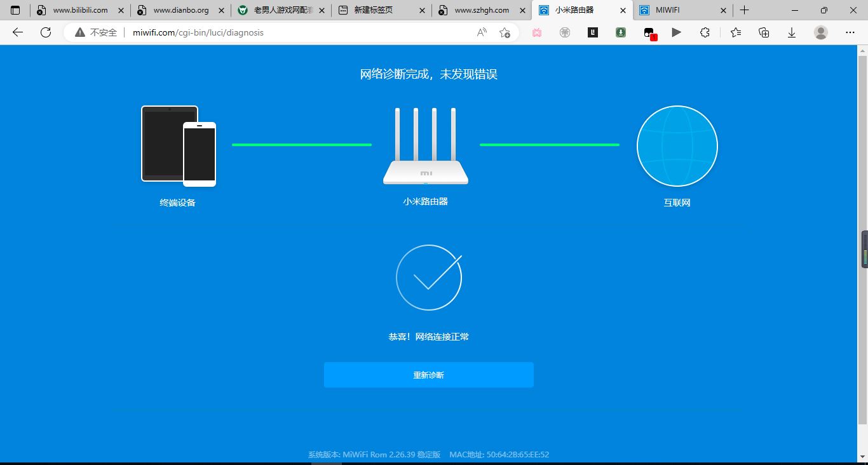Open the browser profile avatar

click(821, 32)
